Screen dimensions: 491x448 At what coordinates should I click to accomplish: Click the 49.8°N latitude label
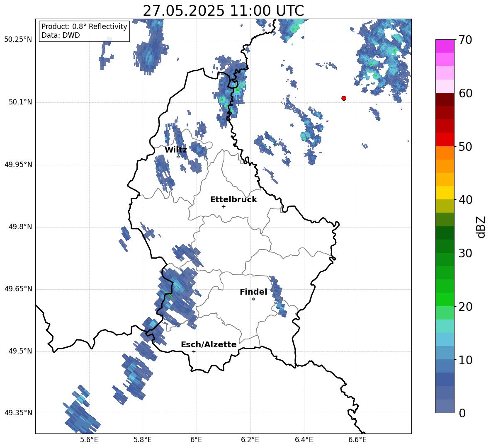[x=20, y=227]
